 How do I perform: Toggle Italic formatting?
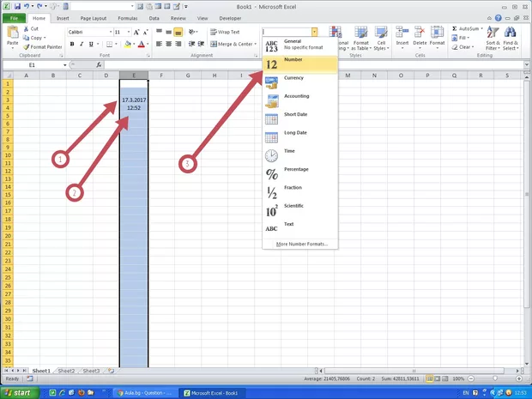coord(82,44)
